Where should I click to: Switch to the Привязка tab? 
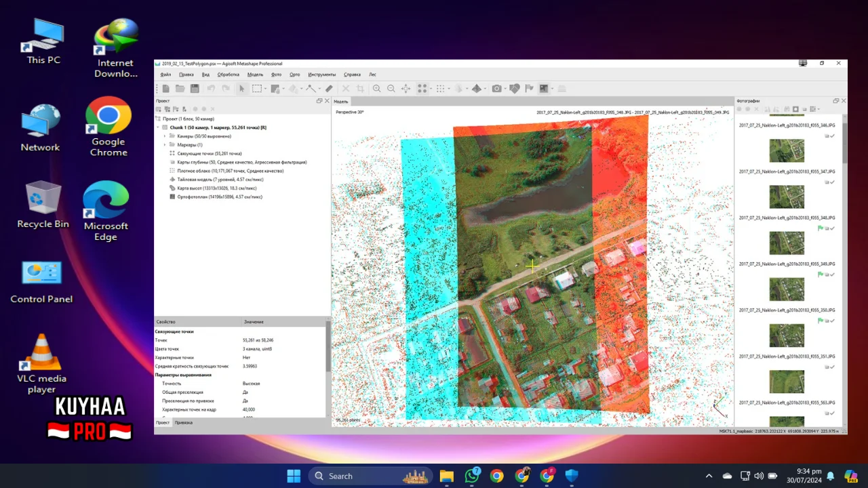click(183, 422)
